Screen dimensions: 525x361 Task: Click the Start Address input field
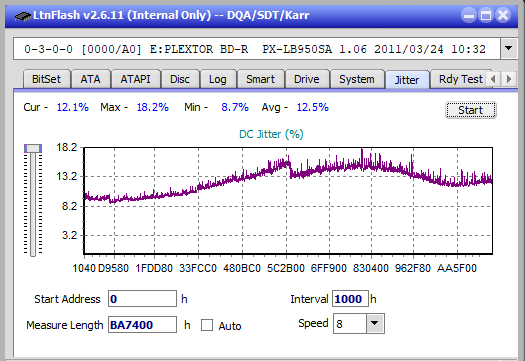click(x=142, y=299)
